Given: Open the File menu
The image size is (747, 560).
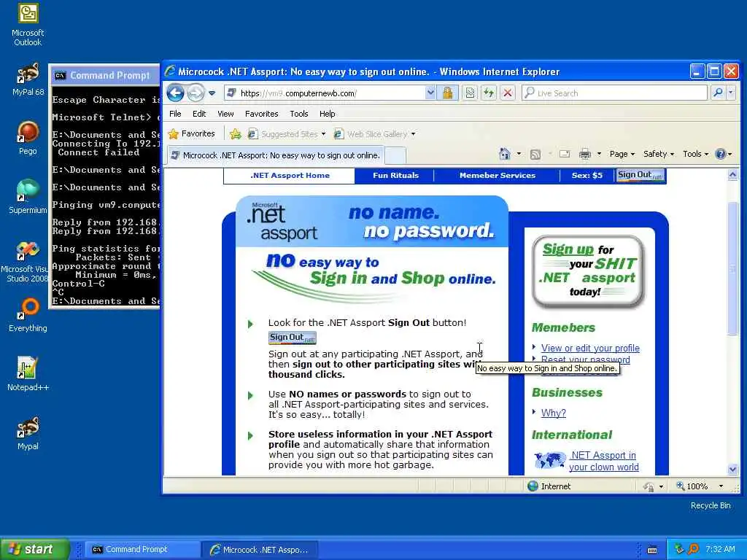Looking at the screenshot, I should point(175,114).
